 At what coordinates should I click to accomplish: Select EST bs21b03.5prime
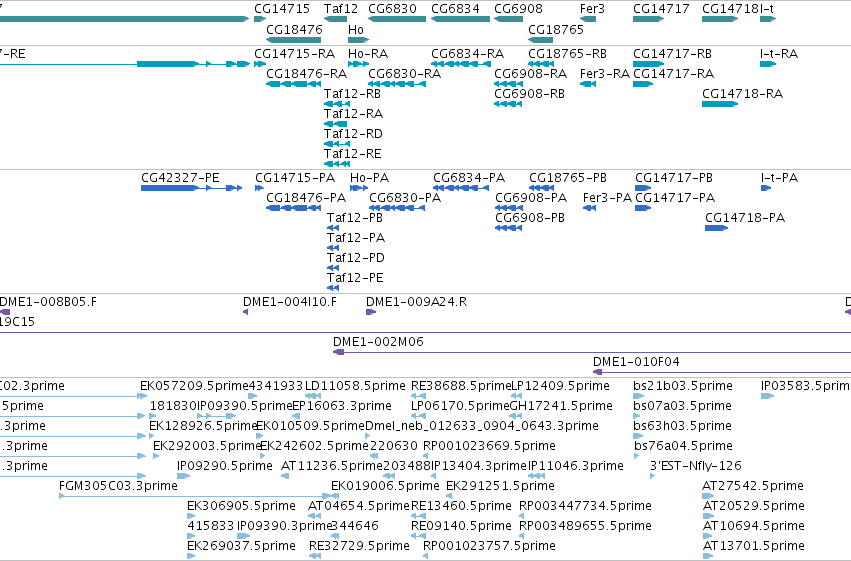pyautogui.click(x=683, y=386)
